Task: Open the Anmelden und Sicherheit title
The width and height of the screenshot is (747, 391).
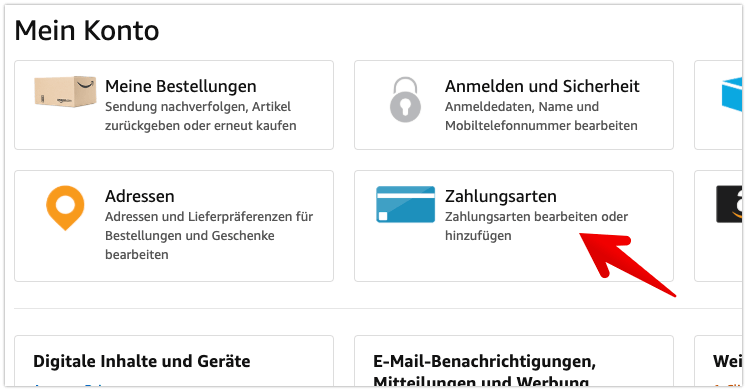Action: pyautogui.click(x=542, y=86)
